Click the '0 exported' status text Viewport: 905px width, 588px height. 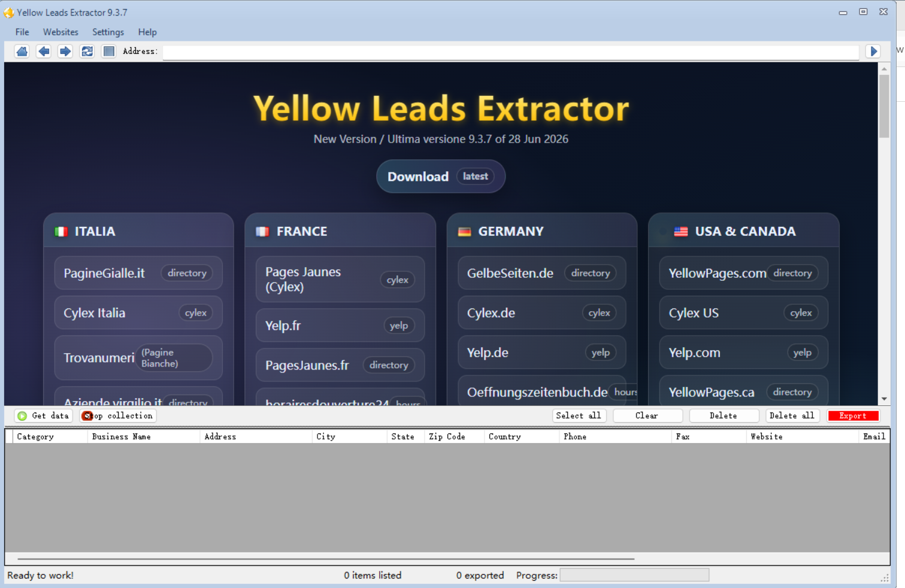pos(480,575)
